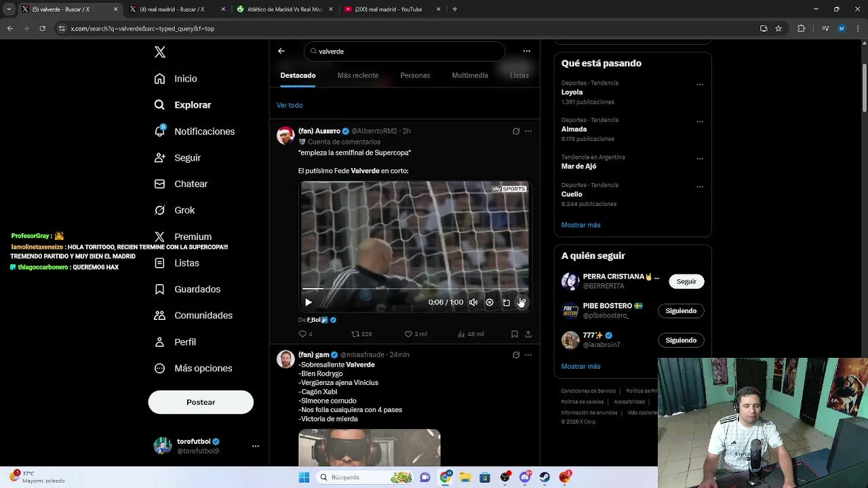Open more options for Cuello trend
Screen dimensions: 868x488
(700, 187)
